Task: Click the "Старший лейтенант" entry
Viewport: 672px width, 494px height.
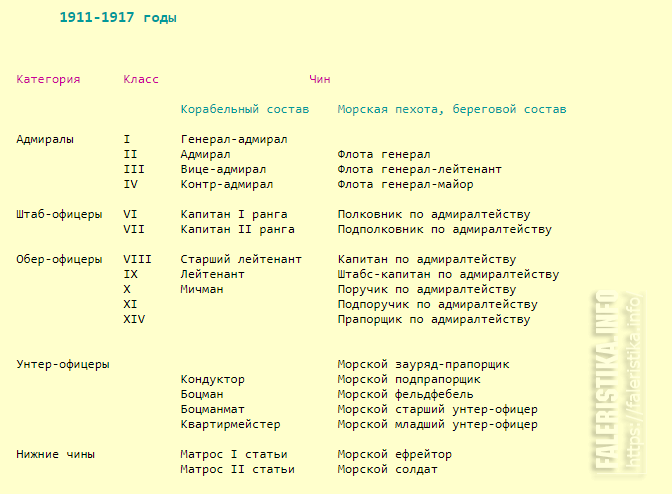Action: tap(241, 259)
